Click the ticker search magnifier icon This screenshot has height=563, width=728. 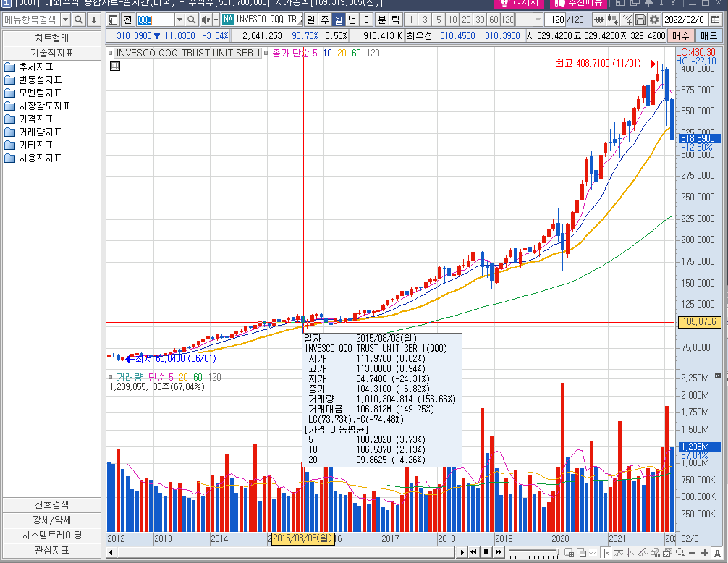[191, 20]
